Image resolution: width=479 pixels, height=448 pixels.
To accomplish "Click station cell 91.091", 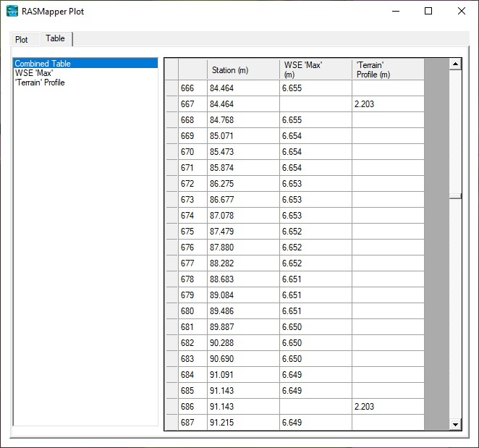I will [243, 375].
